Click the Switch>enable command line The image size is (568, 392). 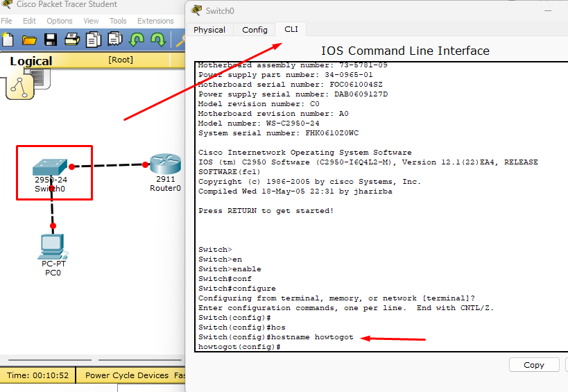[230, 269]
